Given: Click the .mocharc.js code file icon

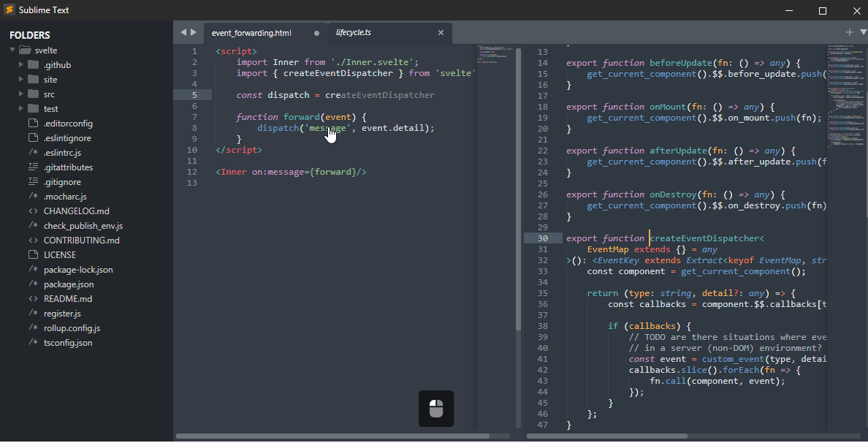Looking at the screenshot, I should [x=33, y=196].
